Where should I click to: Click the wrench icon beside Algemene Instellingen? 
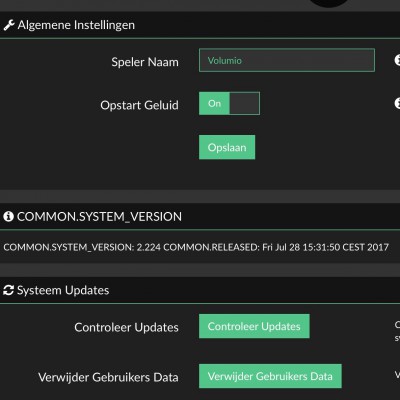9,25
